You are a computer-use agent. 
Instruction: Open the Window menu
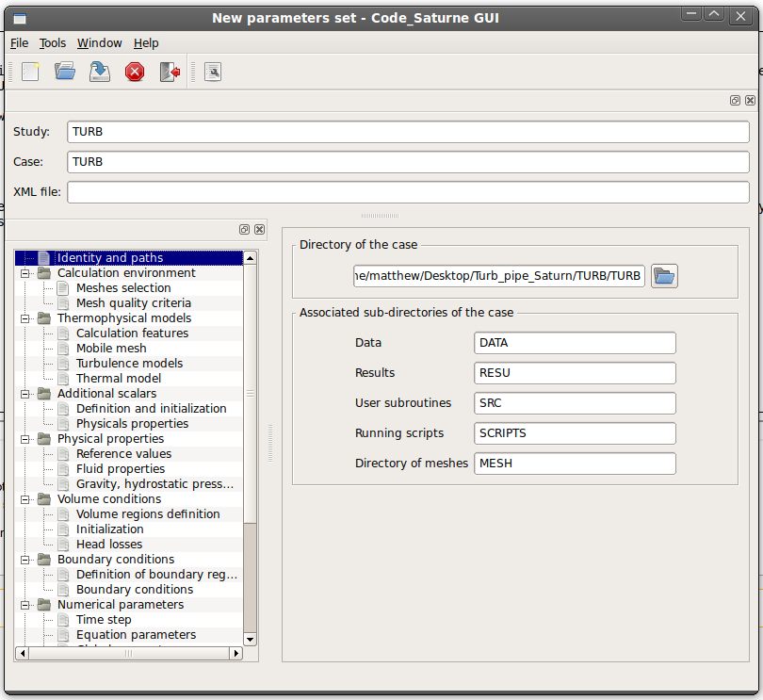click(100, 43)
